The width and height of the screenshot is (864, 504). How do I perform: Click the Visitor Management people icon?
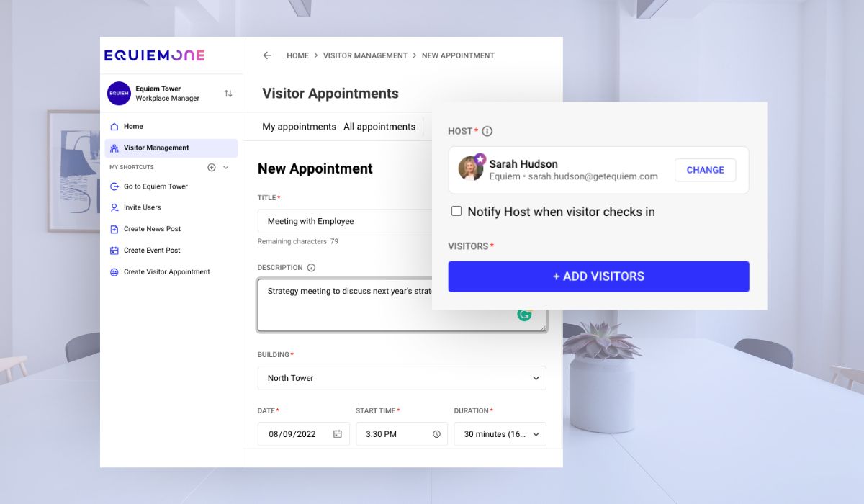(x=114, y=148)
